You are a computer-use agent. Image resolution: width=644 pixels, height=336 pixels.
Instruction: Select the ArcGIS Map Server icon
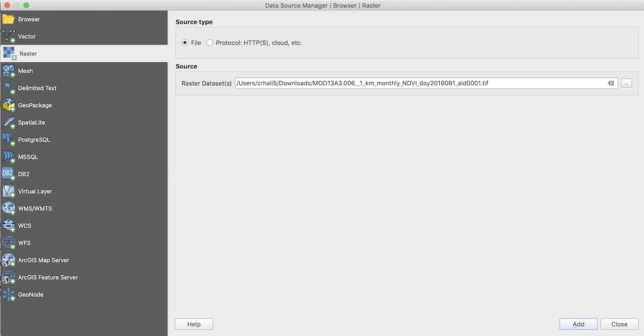(8, 260)
